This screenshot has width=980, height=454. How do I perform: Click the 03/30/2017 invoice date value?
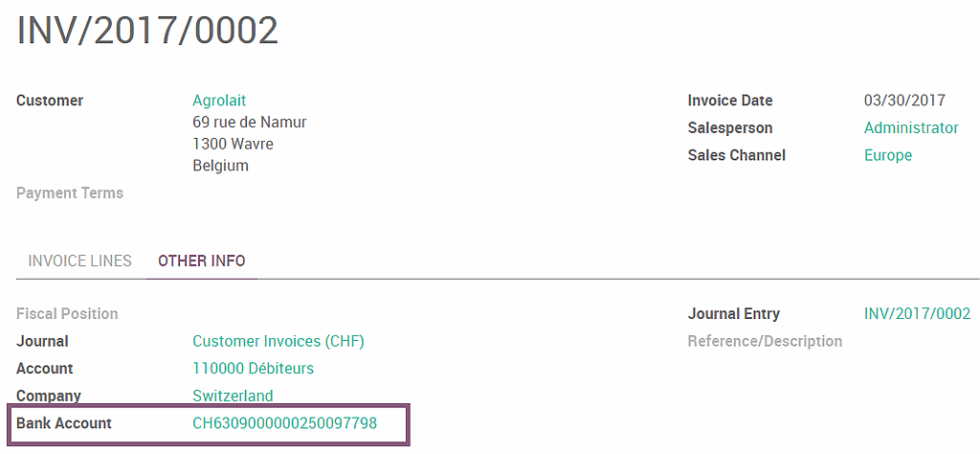(x=904, y=101)
